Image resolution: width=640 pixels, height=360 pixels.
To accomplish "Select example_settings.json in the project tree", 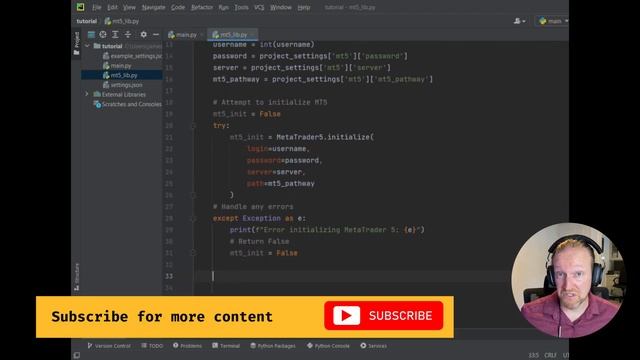I will pyautogui.click(x=132, y=56).
